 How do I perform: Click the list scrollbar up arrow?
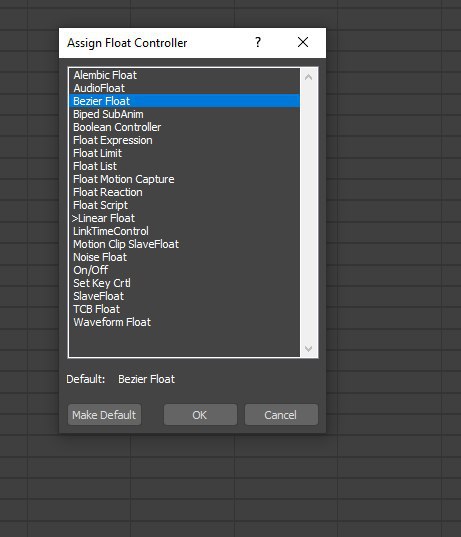(308, 77)
